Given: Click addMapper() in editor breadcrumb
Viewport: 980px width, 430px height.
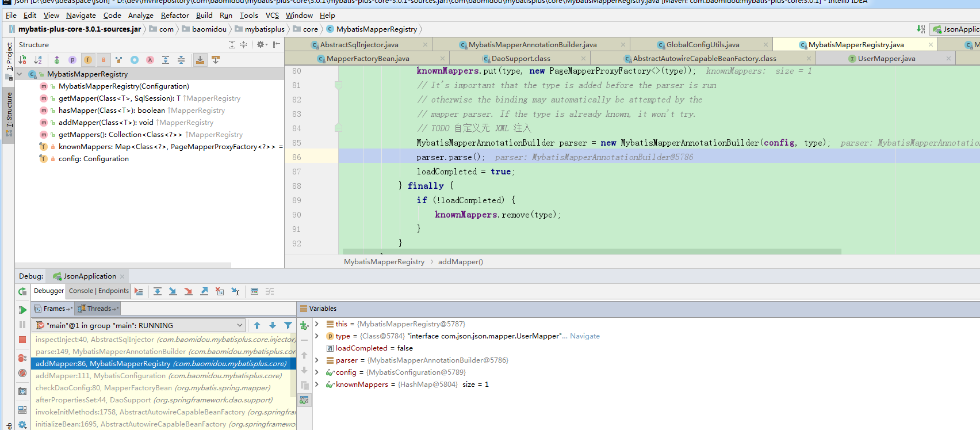Looking at the screenshot, I should (x=461, y=262).
